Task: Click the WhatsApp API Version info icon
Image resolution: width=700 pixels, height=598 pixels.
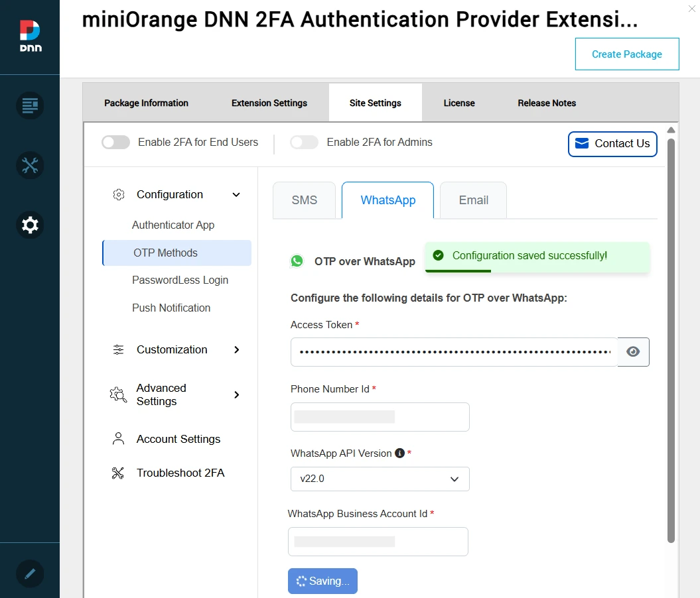Action: (399, 453)
